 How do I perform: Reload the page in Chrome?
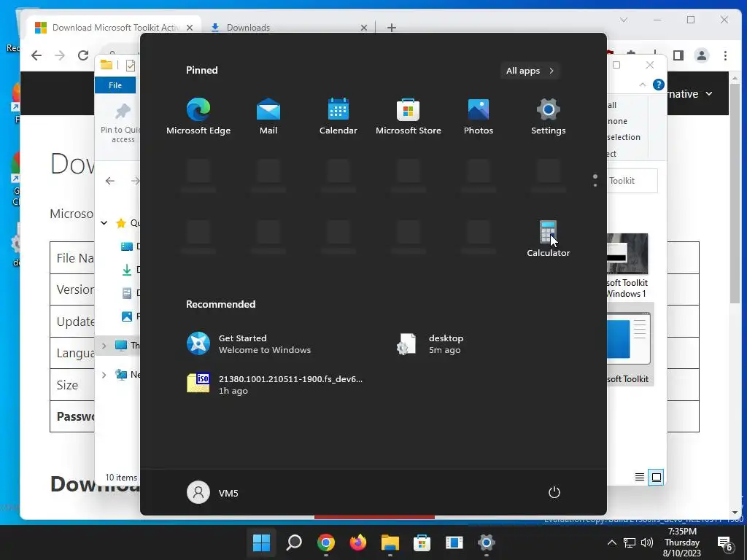(x=83, y=55)
